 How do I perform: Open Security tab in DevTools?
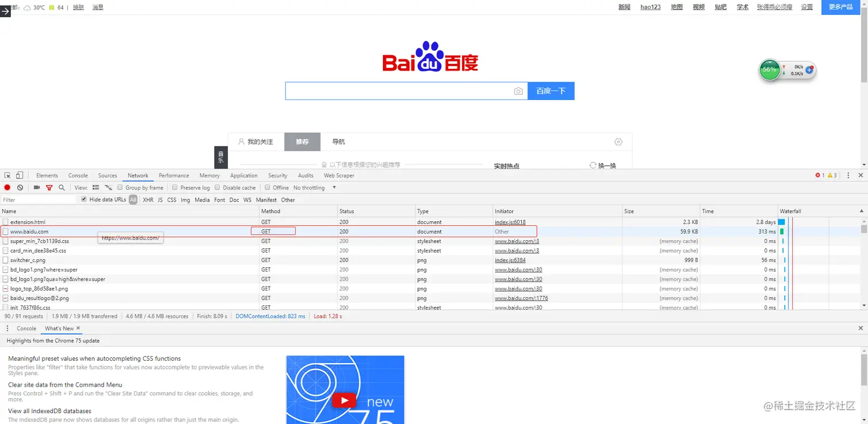tap(278, 175)
